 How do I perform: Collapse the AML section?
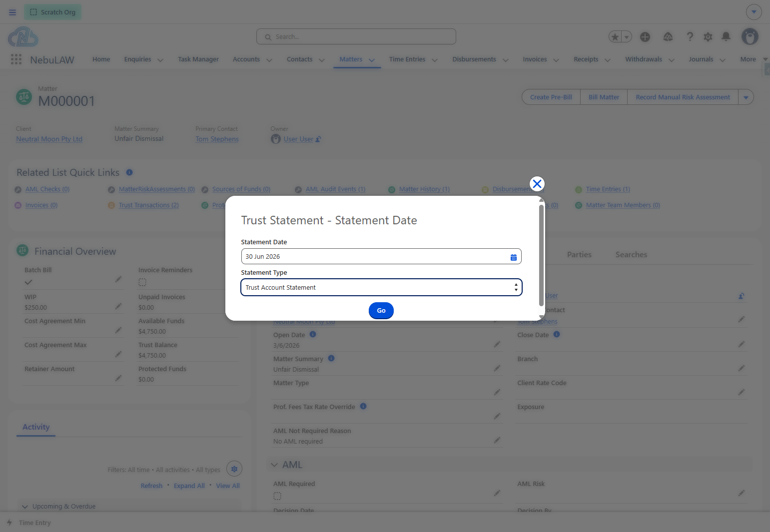click(x=274, y=465)
